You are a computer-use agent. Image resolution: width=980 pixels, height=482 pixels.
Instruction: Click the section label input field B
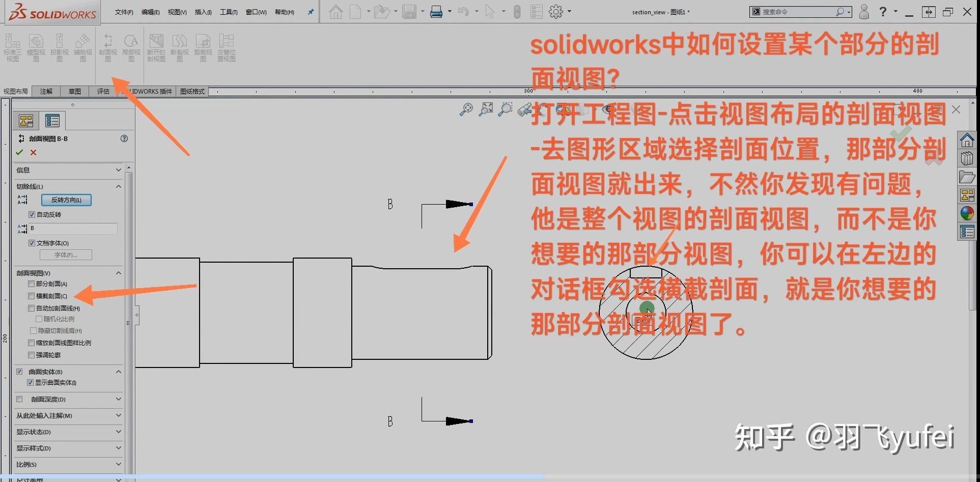73,229
